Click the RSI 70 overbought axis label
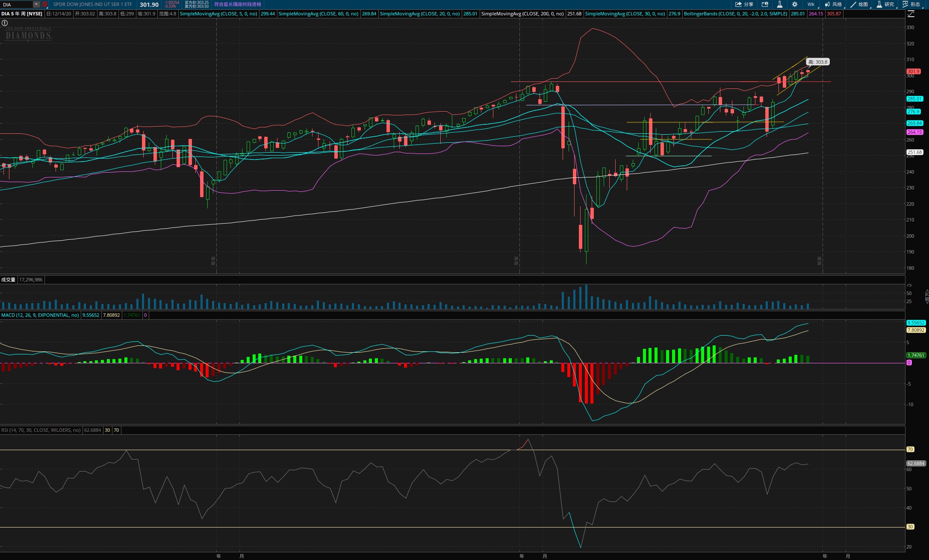The height and width of the screenshot is (560, 929). pos(910,449)
